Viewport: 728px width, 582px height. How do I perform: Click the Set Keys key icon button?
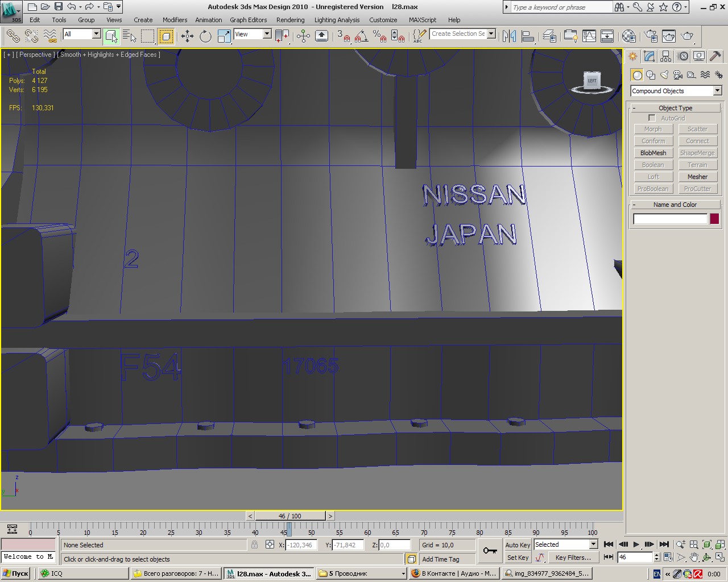tap(490, 550)
